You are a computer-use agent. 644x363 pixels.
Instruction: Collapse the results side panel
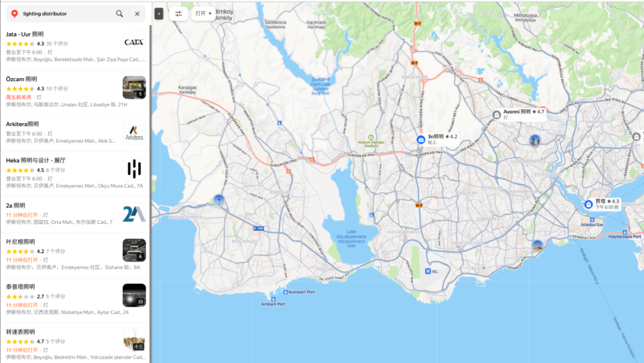click(159, 14)
